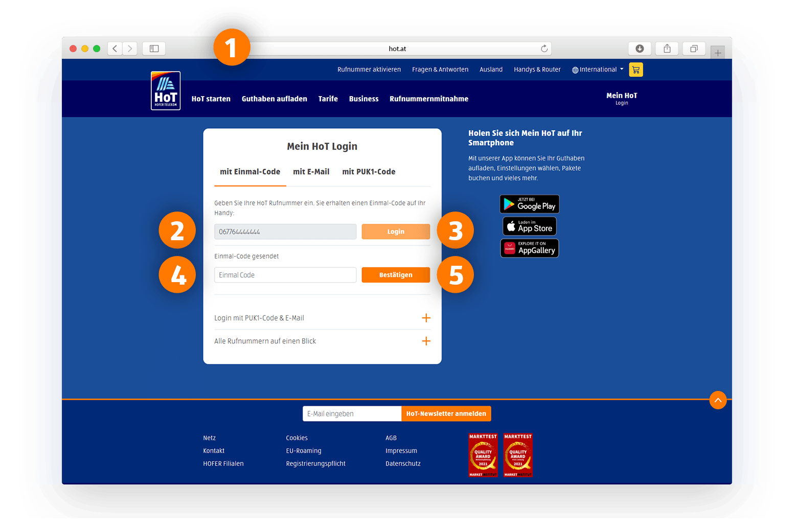This screenshot has height=532, width=797.
Task: Open the Netz footer link
Action: coord(209,438)
